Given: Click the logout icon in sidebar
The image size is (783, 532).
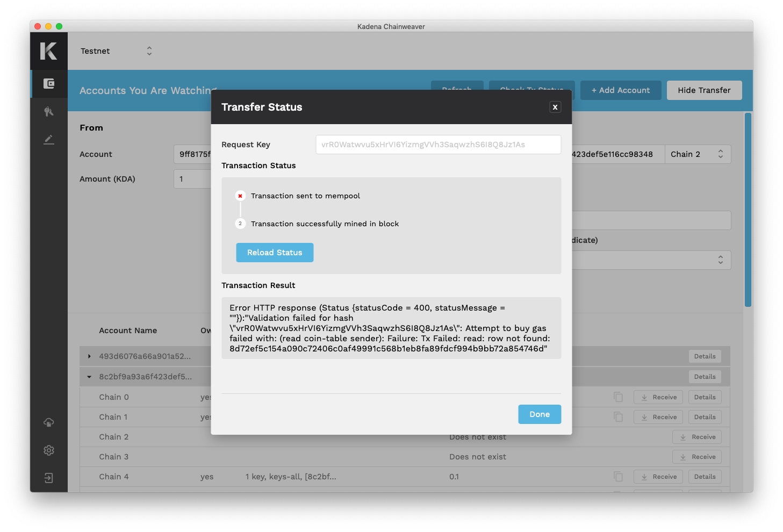Looking at the screenshot, I should coord(49,478).
